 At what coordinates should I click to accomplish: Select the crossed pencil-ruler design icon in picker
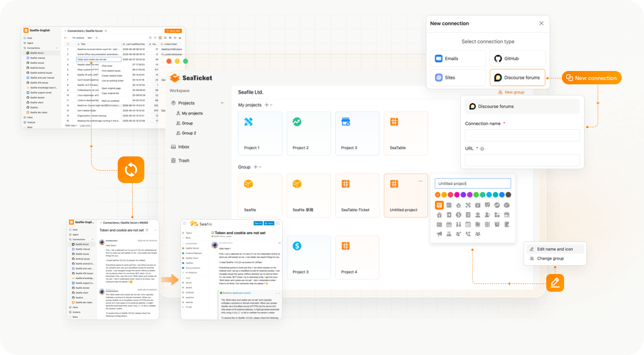[x=468, y=205]
